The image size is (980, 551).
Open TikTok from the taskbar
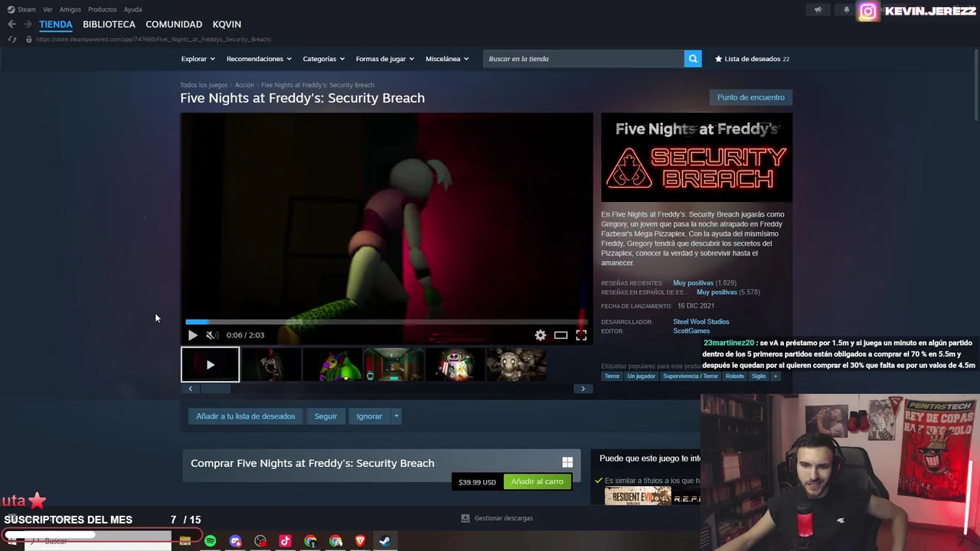(x=285, y=541)
